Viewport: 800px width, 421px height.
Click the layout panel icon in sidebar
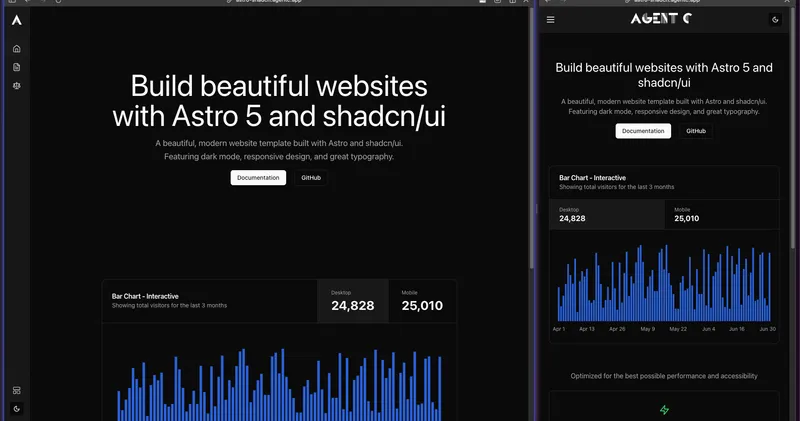(x=16, y=390)
